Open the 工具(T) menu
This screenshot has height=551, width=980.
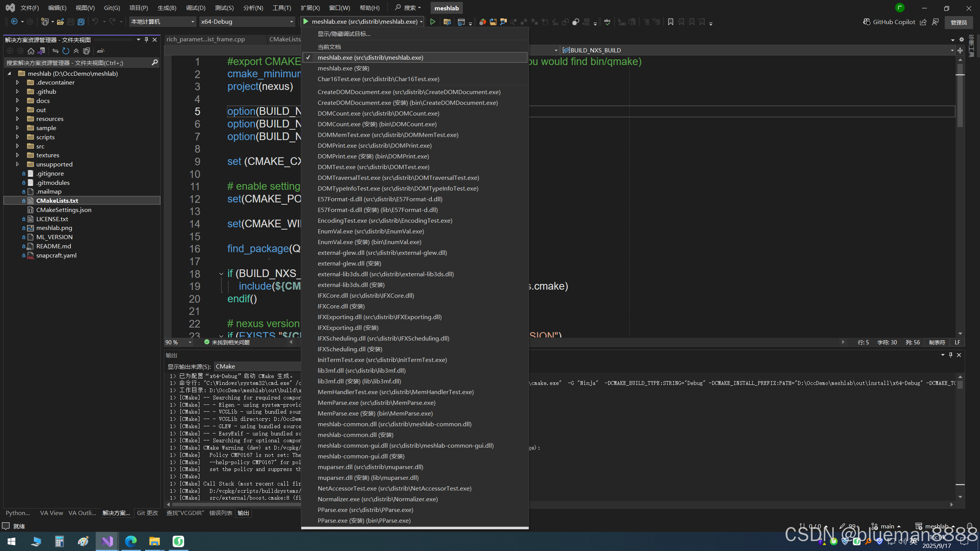[x=282, y=8]
